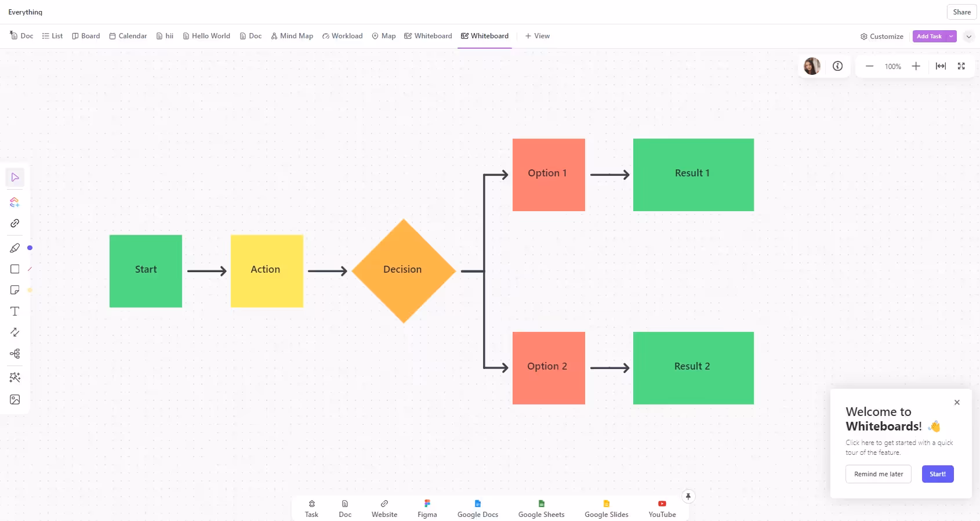Image resolution: width=980 pixels, height=521 pixels.
Task: Open the Calendar view tab
Action: point(128,36)
